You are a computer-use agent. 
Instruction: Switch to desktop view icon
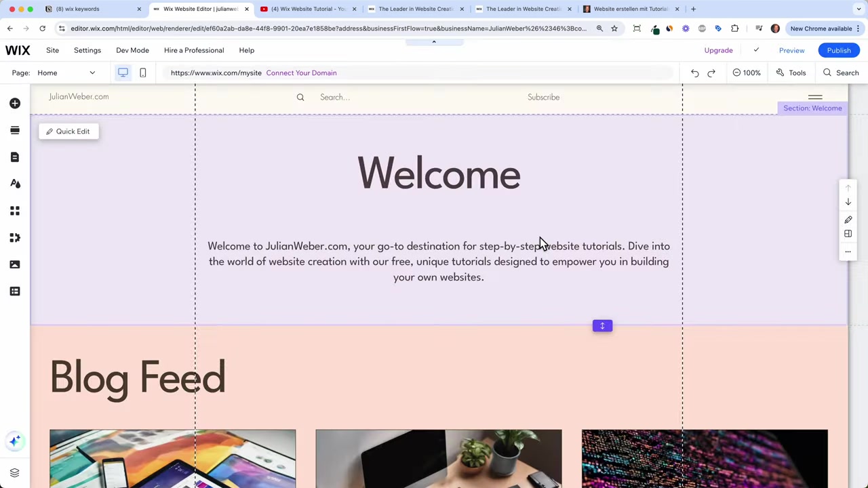click(x=123, y=73)
